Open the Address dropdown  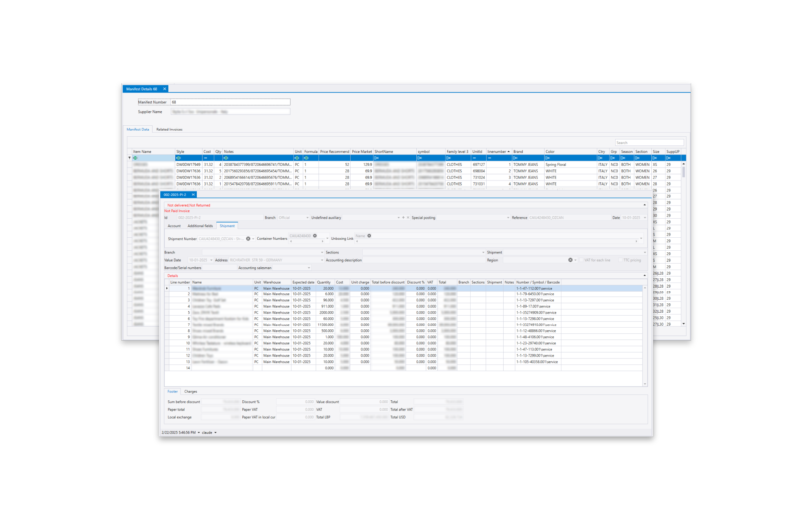pos(322,260)
